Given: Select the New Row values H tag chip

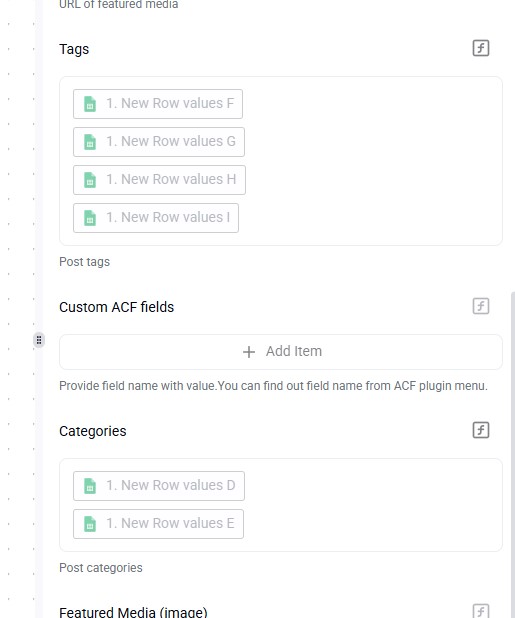Looking at the screenshot, I should [x=159, y=180].
